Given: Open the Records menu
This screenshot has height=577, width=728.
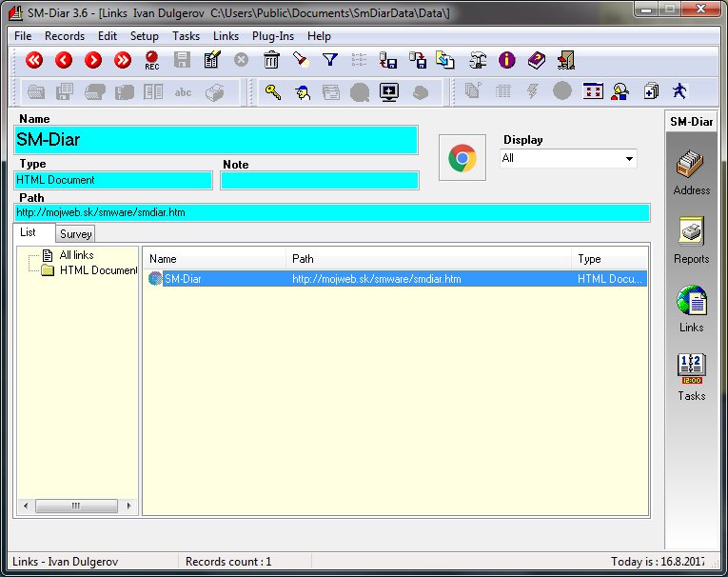Looking at the screenshot, I should tap(65, 36).
